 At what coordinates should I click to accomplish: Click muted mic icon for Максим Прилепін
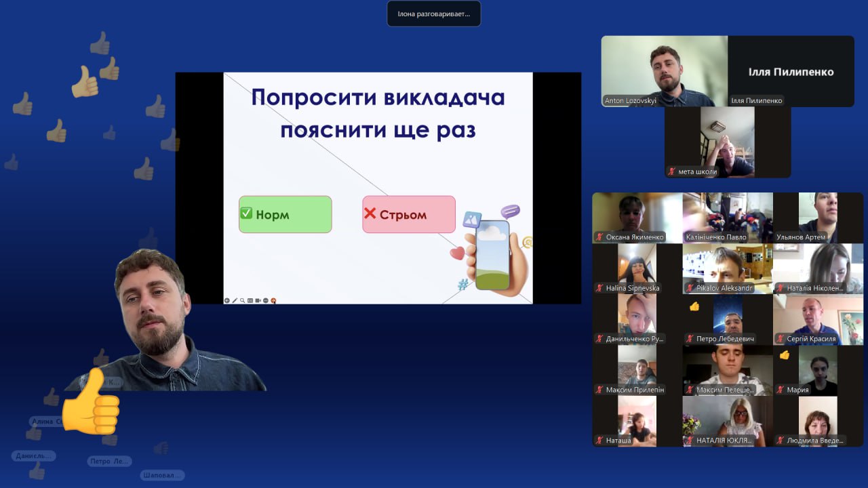(x=599, y=390)
